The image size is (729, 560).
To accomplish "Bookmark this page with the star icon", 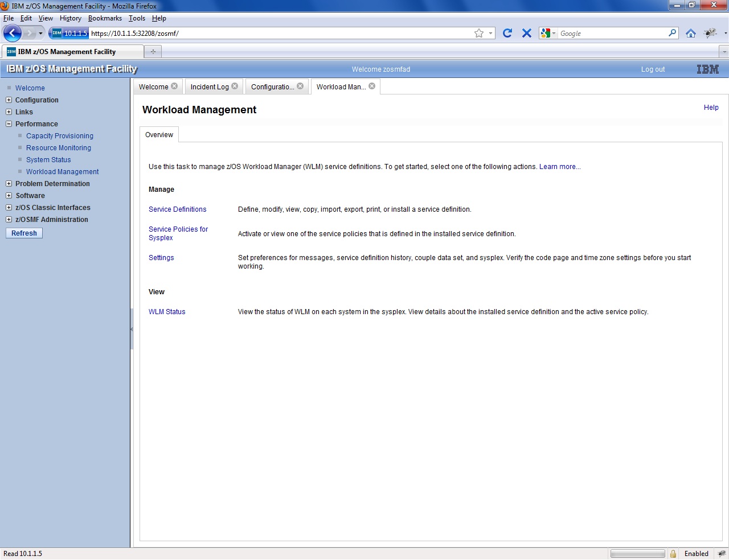I will click(479, 33).
